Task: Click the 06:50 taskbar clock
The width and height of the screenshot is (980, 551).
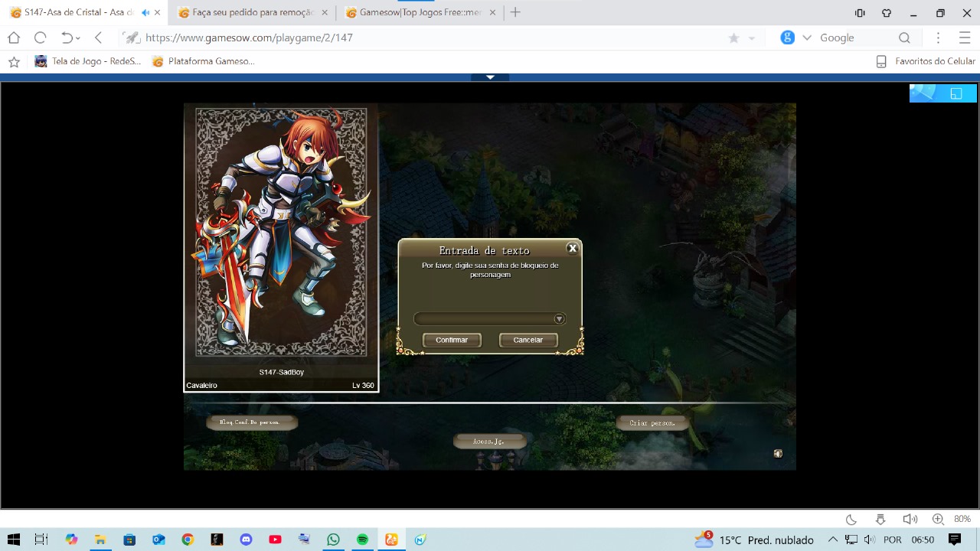Action: pos(923,540)
